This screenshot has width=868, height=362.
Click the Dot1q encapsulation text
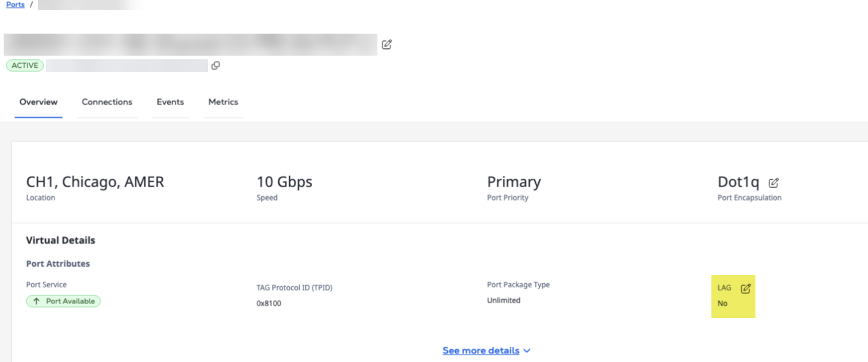[x=738, y=182]
